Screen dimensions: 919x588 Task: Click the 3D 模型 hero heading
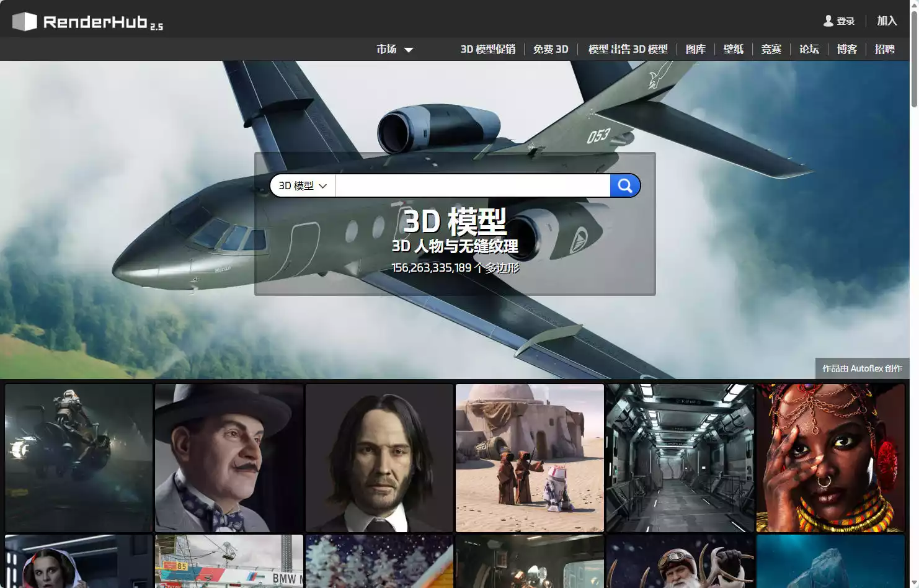pos(455,221)
